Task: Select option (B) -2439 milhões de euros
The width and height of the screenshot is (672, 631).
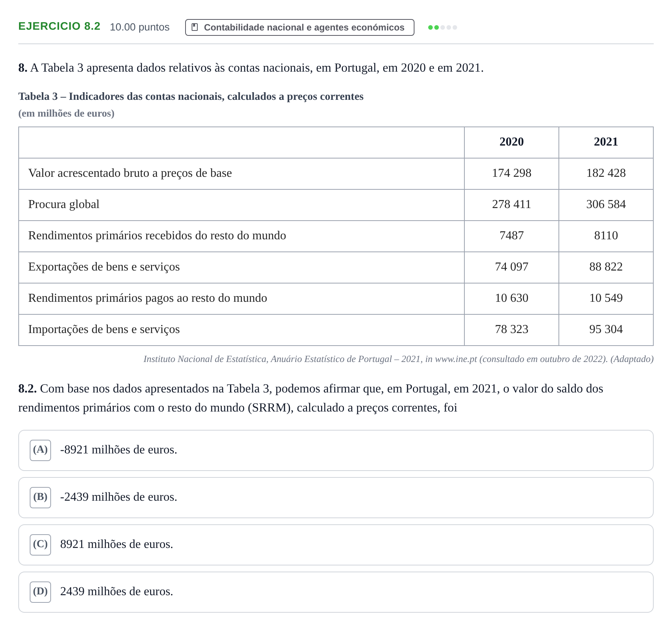Action: [336, 498]
